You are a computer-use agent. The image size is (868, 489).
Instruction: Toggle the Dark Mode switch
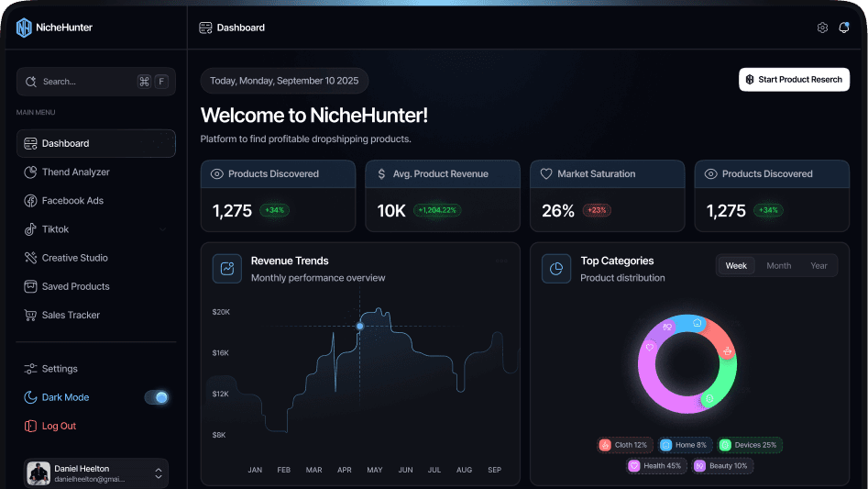156,397
